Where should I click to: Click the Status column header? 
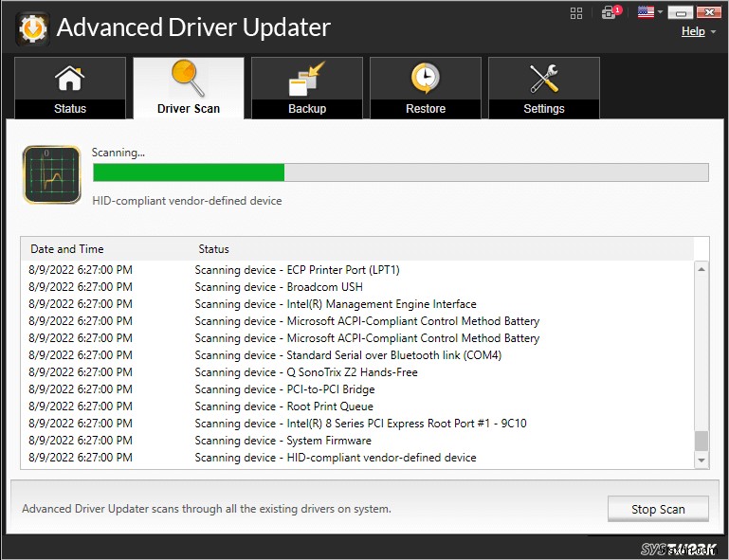[x=213, y=249]
